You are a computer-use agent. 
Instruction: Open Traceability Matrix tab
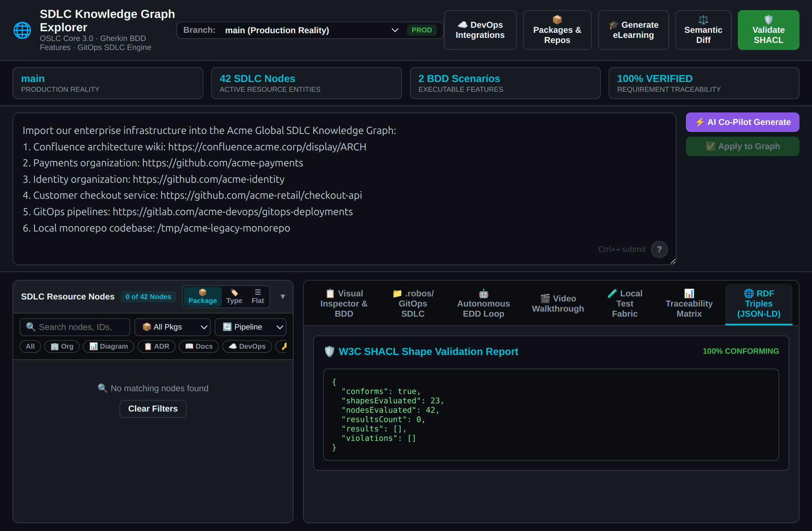click(x=689, y=304)
